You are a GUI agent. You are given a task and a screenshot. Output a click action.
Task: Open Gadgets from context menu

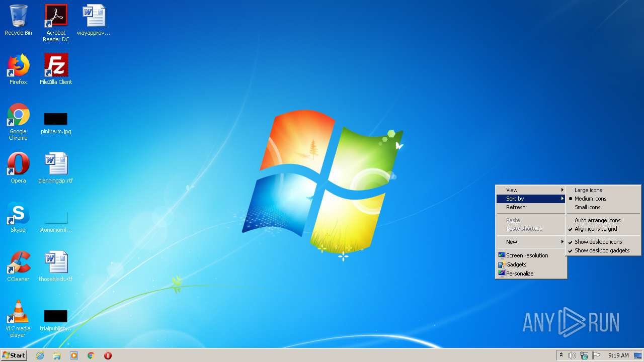pos(531,264)
